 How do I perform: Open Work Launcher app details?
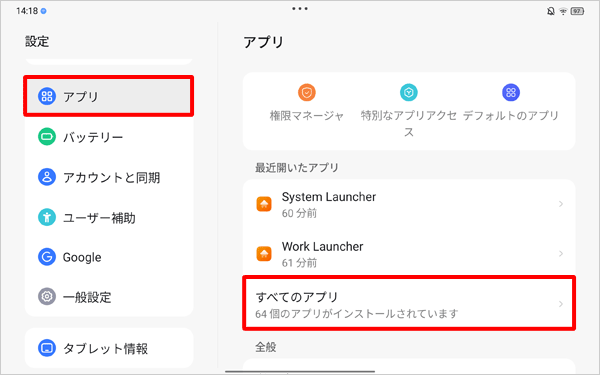click(409, 254)
